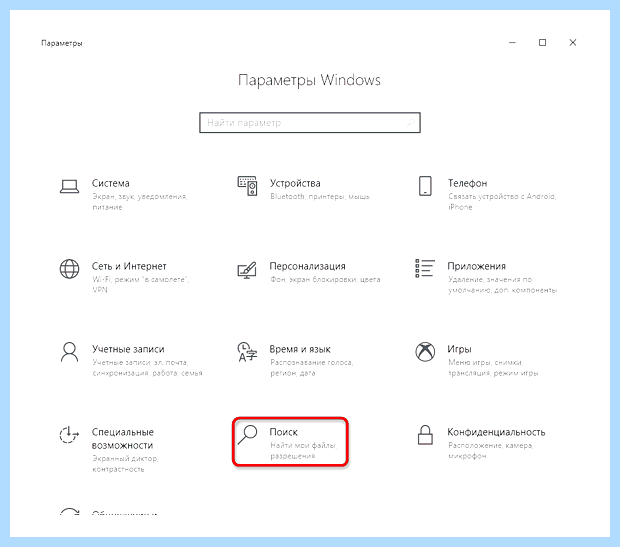Open the Система laptop icon
The width and height of the screenshot is (620, 547).
69,186
